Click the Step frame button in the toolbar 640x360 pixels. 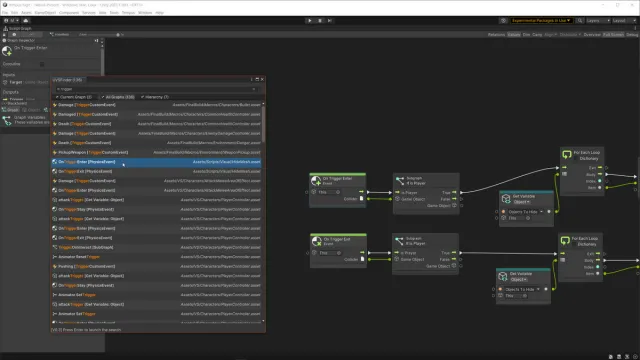330,20
